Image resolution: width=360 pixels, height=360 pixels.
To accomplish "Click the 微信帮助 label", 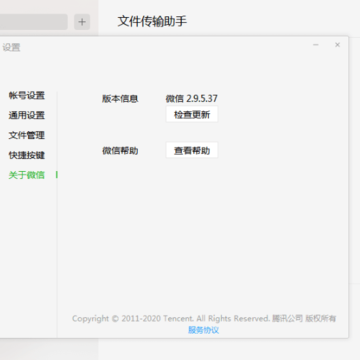I will pyautogui.click(x=120, y=151).
